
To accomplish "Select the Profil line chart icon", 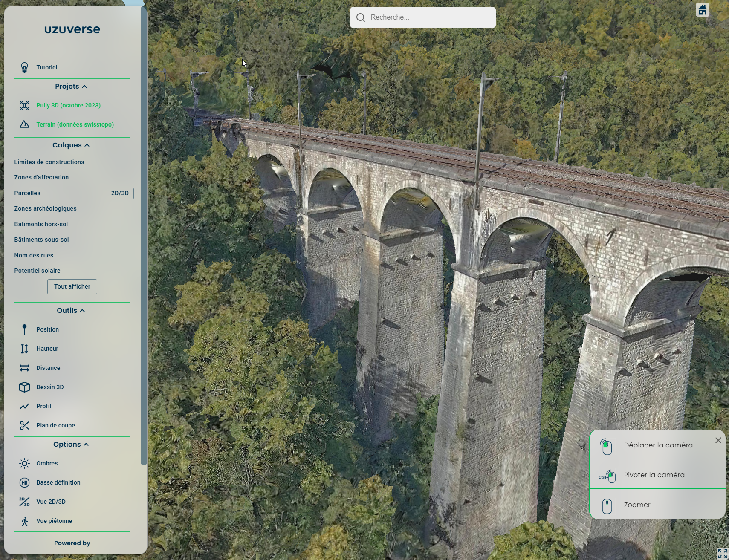I will click(24, 406).
